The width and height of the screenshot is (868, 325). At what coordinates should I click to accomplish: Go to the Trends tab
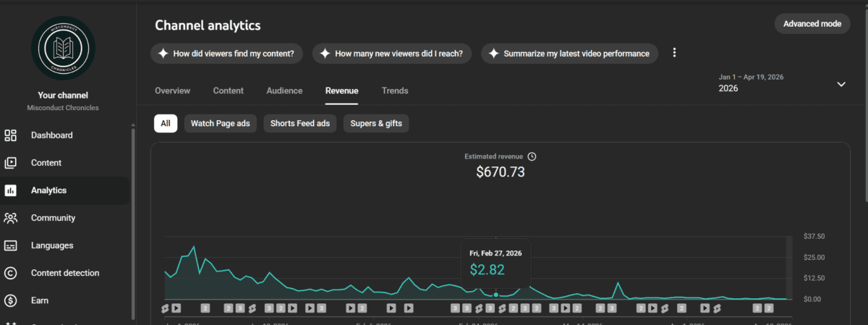(395, 90)
